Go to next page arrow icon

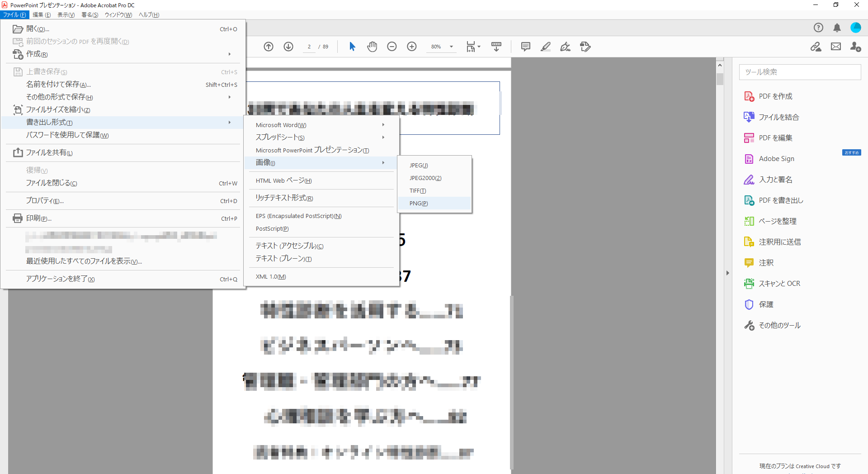click(x=288, y=47)
